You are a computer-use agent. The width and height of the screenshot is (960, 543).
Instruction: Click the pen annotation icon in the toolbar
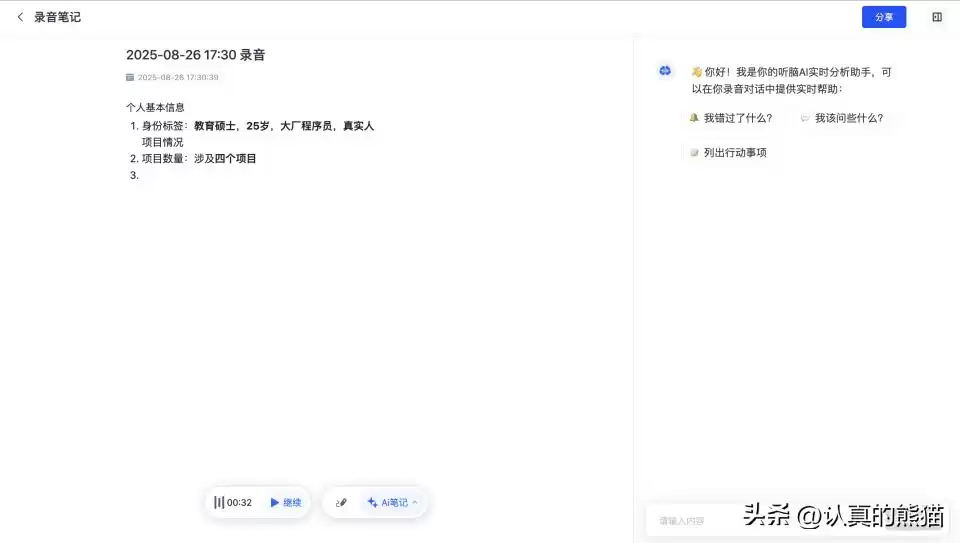point(341,503)
